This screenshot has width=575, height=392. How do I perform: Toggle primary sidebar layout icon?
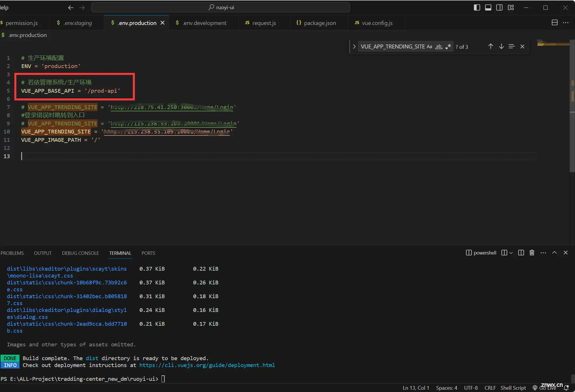[x=477, y=7]
